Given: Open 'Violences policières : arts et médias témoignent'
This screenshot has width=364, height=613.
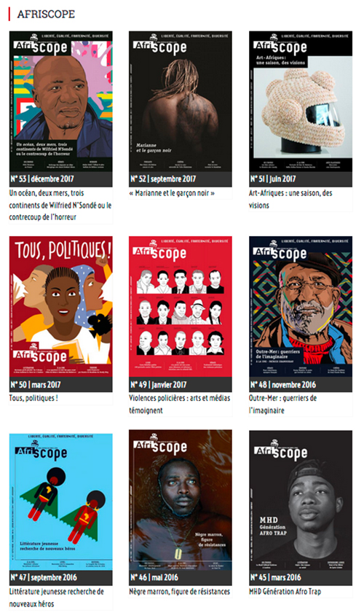Looking at the screenshot, I should tap(180, 405).
